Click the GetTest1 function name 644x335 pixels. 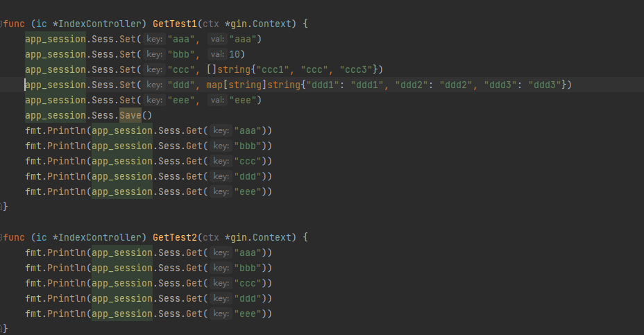(x=175, y=24)
